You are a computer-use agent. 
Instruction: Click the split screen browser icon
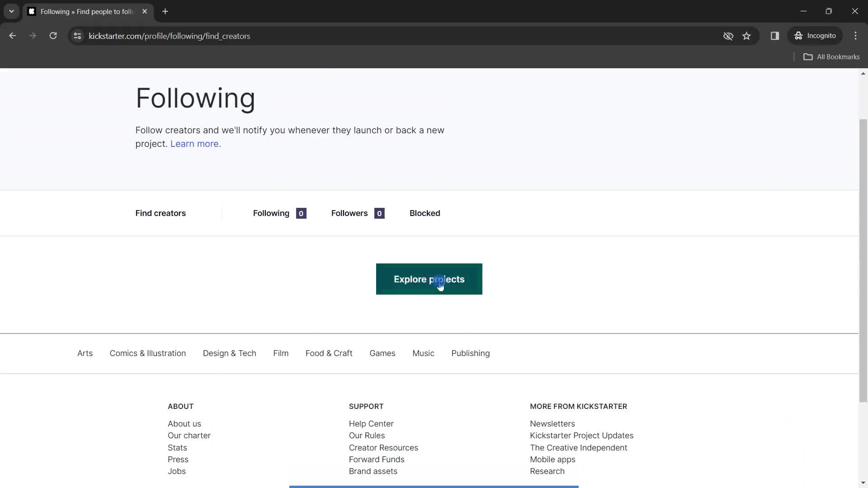tap(774, 36)
